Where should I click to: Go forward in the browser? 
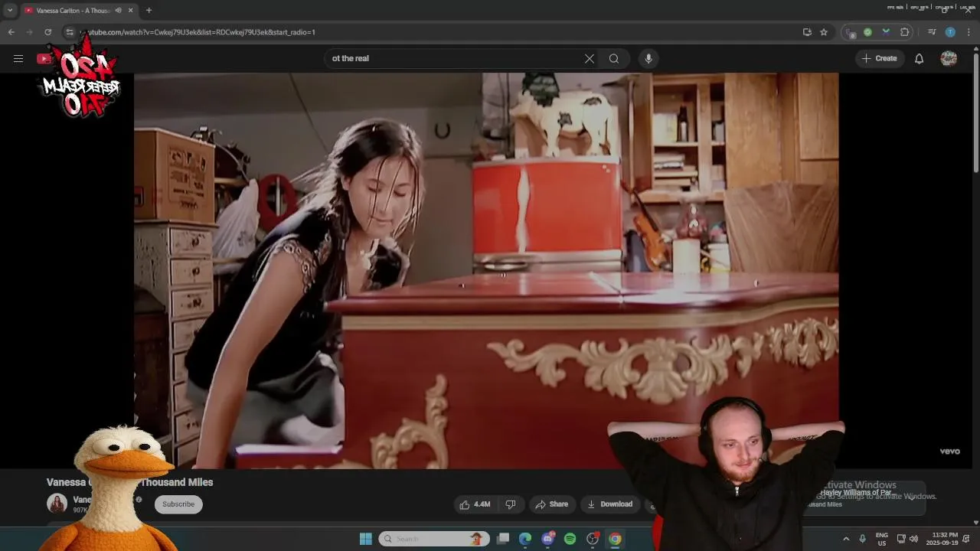(29, 32)
